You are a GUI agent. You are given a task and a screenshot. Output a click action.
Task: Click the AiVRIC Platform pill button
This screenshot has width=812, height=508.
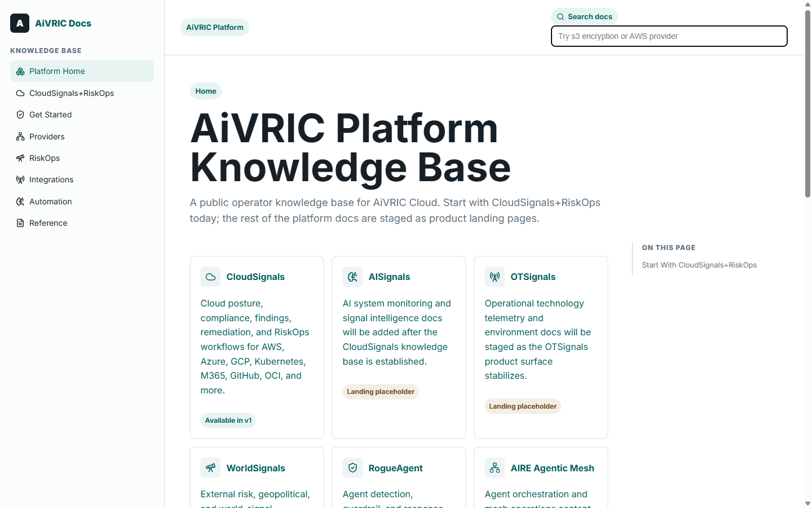[x=215, y=27]
